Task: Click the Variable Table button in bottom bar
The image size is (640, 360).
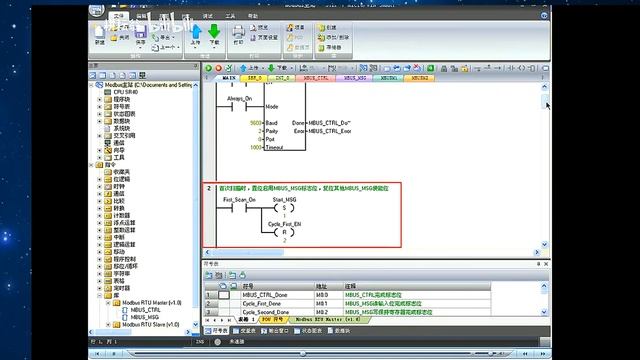Action: pos(244,331)
